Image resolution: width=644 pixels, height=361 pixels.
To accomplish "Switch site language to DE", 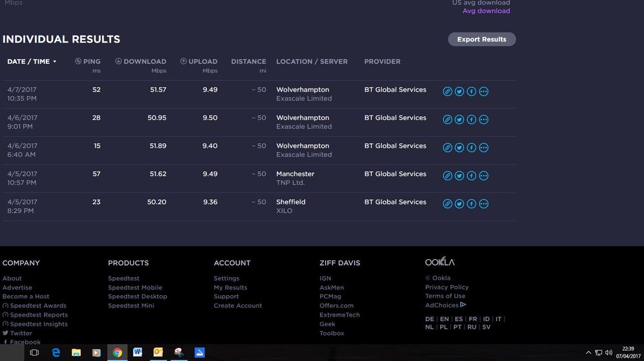I will [430, 319].
